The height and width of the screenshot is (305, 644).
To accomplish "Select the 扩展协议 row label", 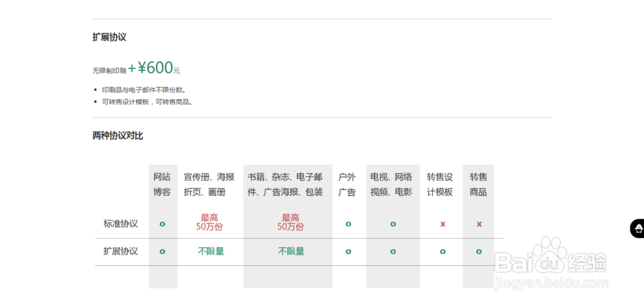I will 121,251.
